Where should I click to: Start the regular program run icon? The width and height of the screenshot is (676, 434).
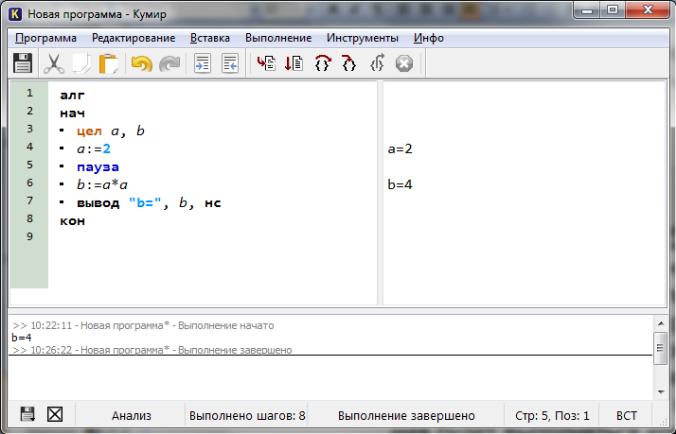(x=266, y=63)
